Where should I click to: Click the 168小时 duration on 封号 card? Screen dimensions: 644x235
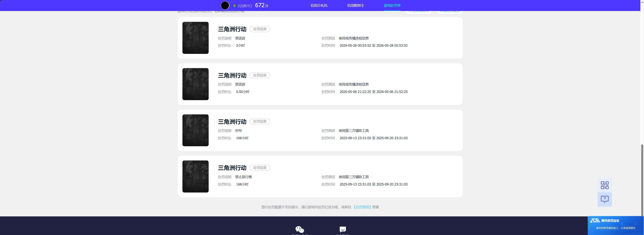pos(242,138)
